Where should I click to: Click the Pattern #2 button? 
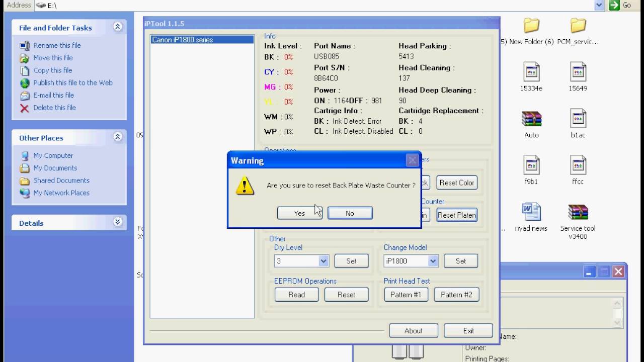456,295
